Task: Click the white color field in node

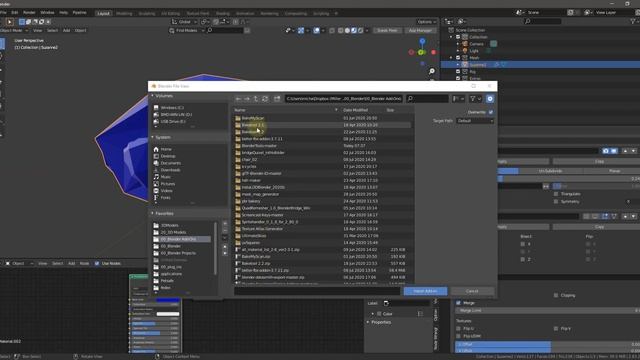Action: 168,314
